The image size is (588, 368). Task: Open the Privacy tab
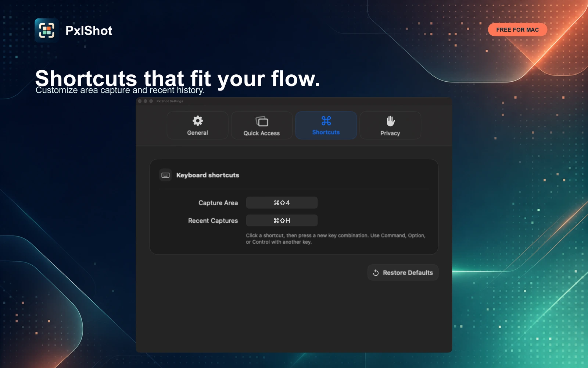[x=390, y=125]
